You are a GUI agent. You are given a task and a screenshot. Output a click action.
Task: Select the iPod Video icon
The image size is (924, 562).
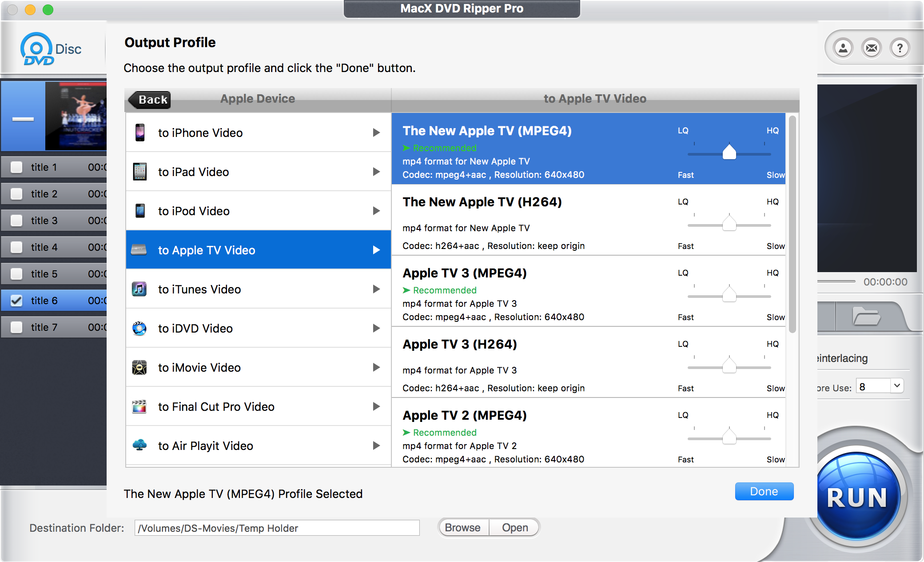pos(139,211)
